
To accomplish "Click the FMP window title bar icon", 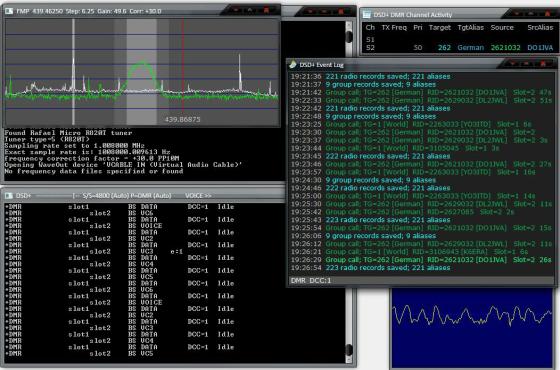I will [x=9, y=11].
